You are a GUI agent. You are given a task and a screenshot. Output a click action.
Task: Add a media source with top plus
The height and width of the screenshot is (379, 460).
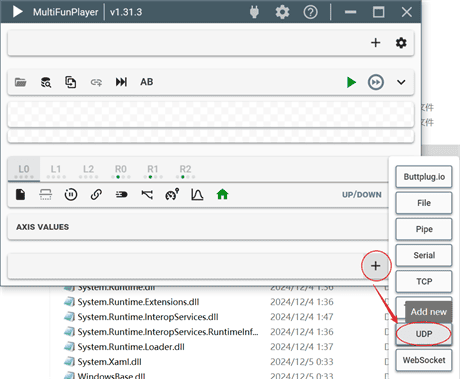(x=376, y=43)
